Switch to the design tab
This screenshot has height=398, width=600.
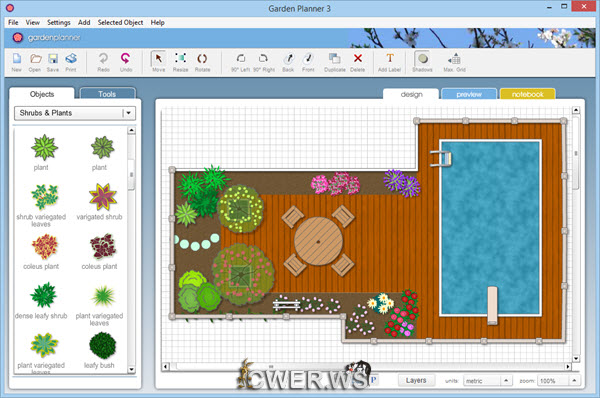[x=411, y=94]
